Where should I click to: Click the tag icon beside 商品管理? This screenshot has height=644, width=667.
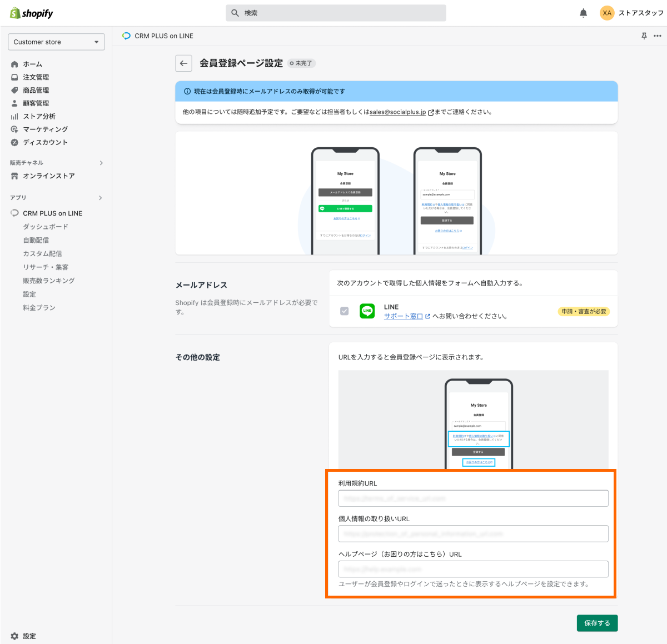(x=14, y=90)
